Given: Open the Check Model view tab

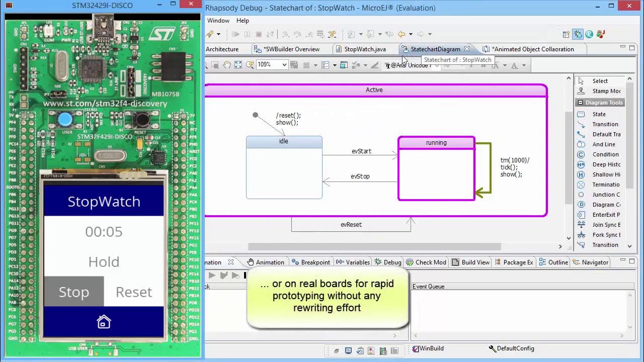Looking at the screenshot, I should (x=426, y=262).
